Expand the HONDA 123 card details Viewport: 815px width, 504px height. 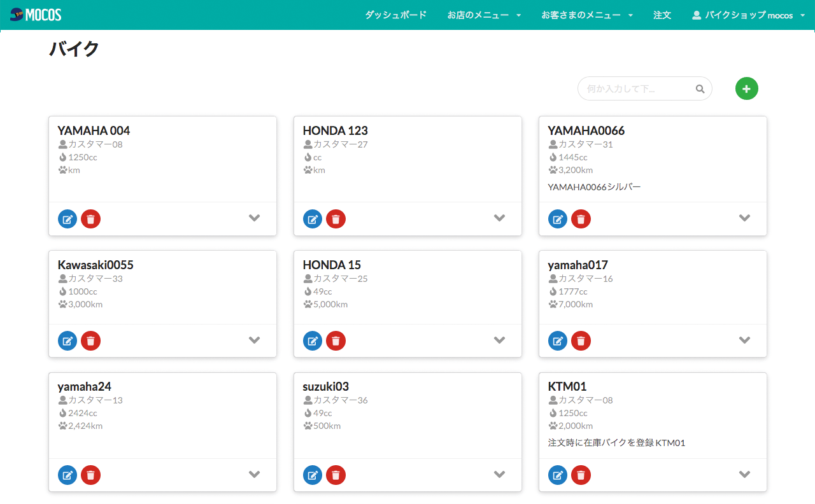pos(500,218)
